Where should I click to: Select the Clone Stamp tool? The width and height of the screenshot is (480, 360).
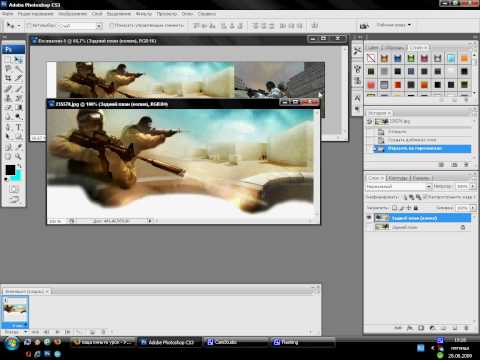(x=8, y=98)
